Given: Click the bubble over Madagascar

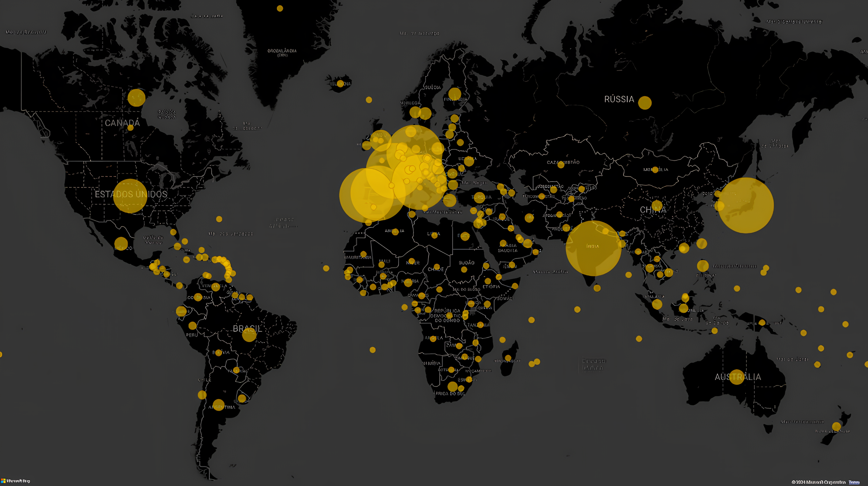Looking at the screenshot, I should pos(508,358).
